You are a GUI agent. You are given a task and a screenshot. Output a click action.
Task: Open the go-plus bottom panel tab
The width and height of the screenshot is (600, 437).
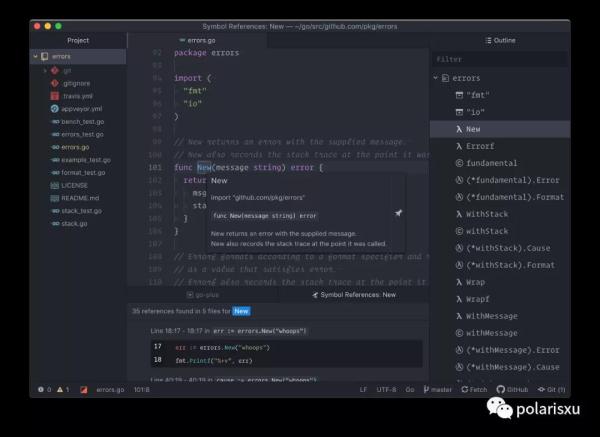click(203, 295)
